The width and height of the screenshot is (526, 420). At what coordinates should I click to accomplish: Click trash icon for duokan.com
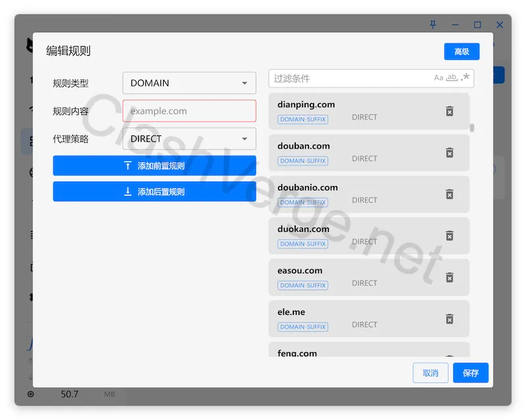450,235
